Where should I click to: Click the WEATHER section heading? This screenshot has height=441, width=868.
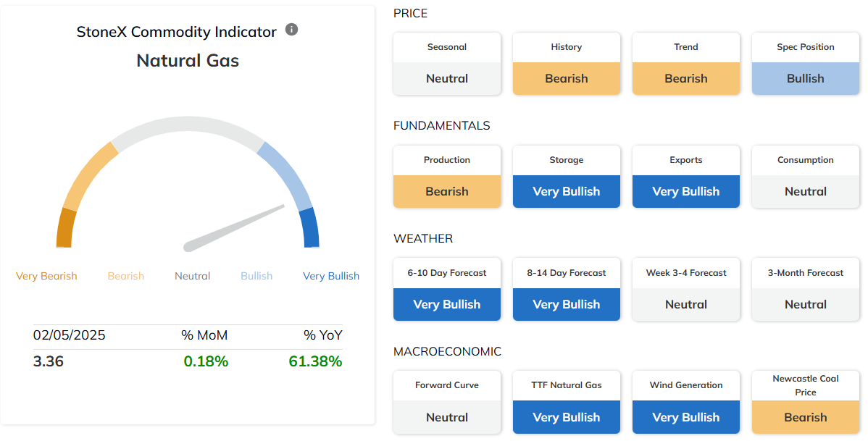point(423,238)
